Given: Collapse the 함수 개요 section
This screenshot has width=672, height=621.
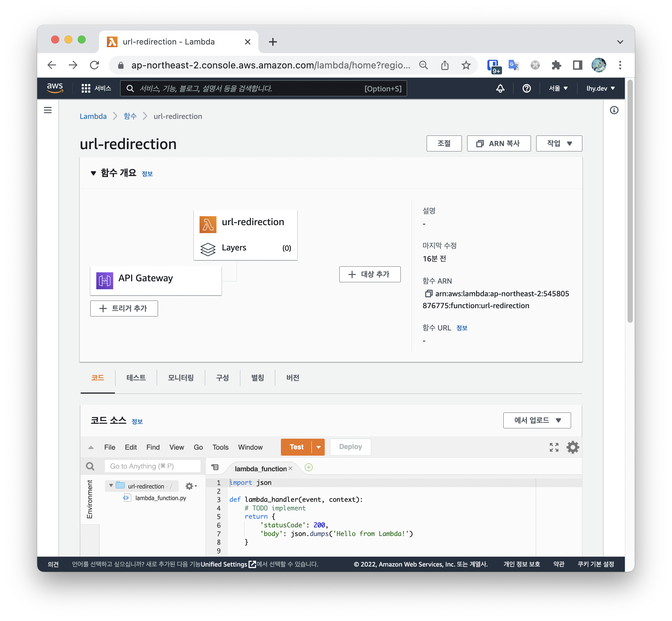Looking at the screenshot, I should [93, 173].
